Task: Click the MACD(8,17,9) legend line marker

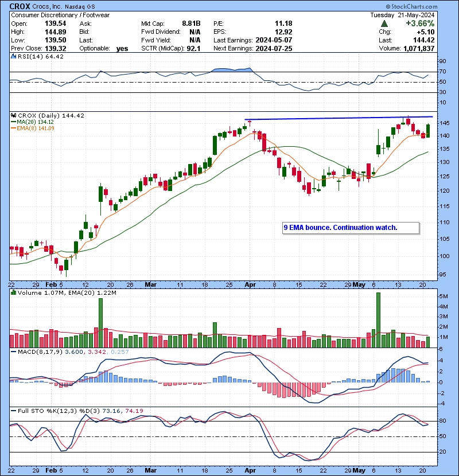Action: click(x=14, y=352)
